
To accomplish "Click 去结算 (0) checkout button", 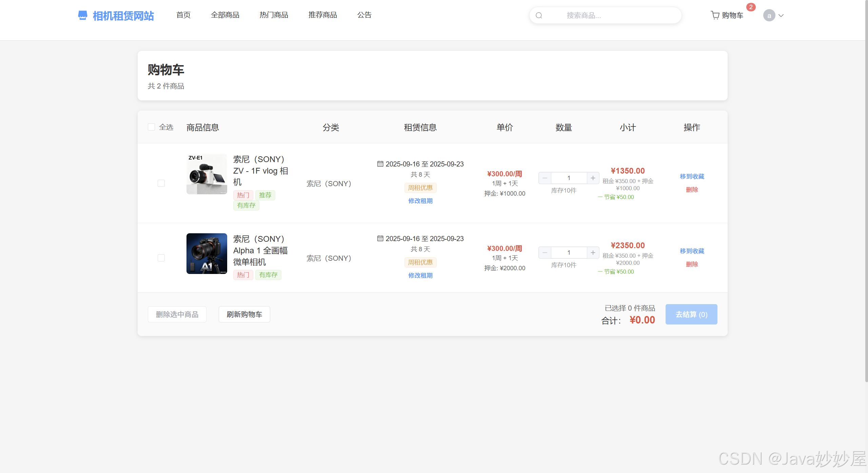I will pos(691,314).
